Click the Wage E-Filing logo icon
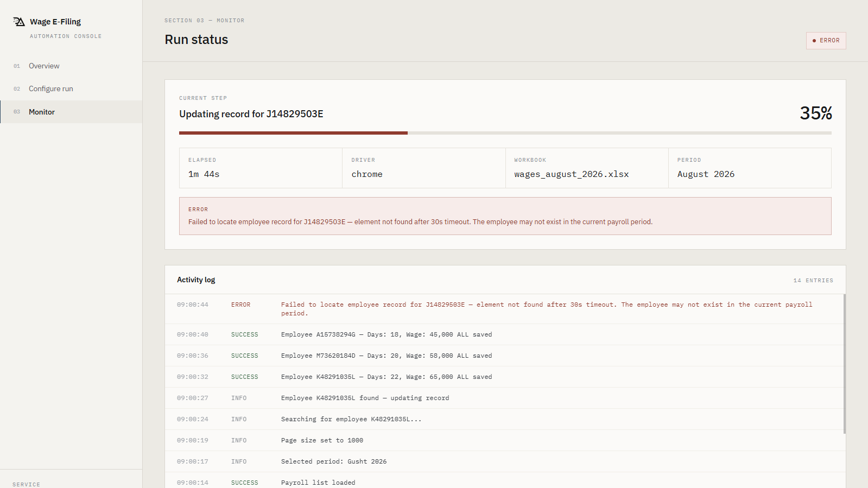 pyautogui.click(x=19, y=22)
